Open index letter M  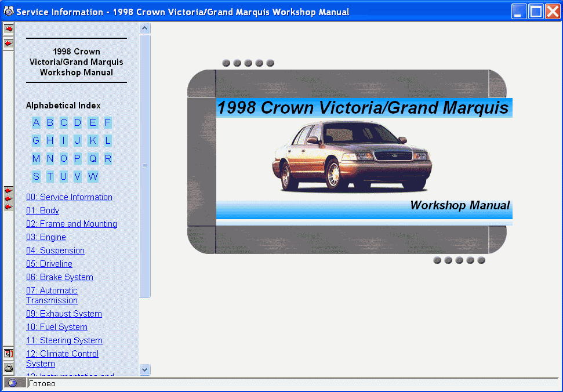[36, 158]
